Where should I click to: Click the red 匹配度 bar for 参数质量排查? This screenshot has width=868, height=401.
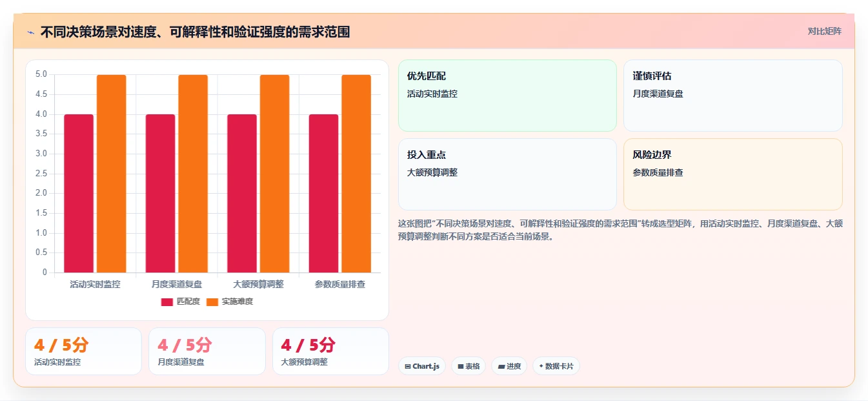click(323, 193)
